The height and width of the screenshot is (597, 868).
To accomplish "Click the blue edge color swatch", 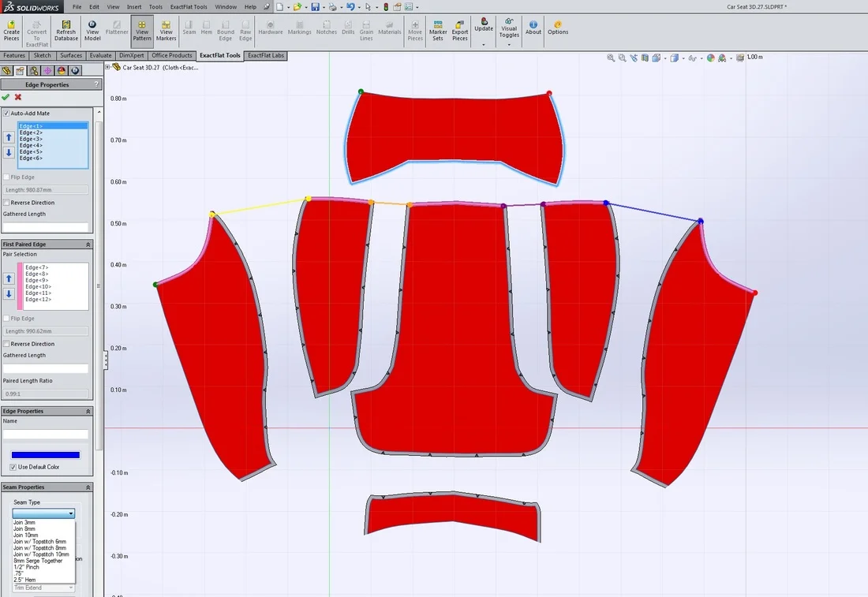I will 45,454.
